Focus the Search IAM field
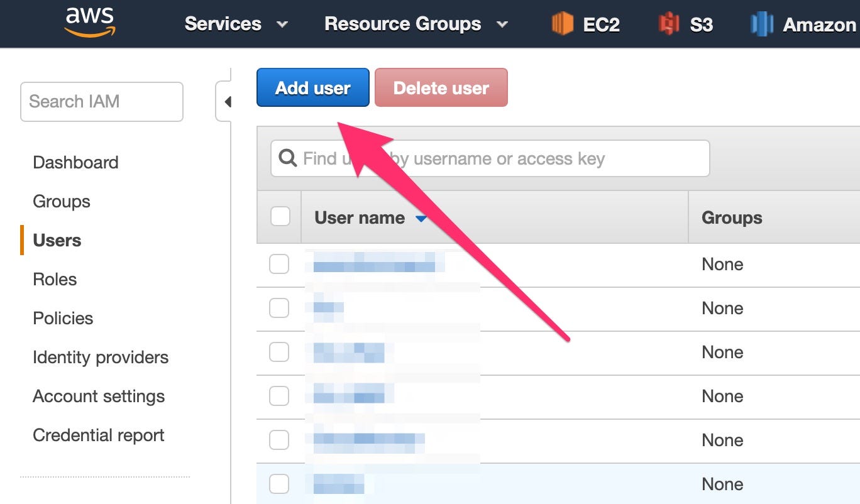Image resolution: width=860 pixels, height=504 pixels. click(102, 101)
